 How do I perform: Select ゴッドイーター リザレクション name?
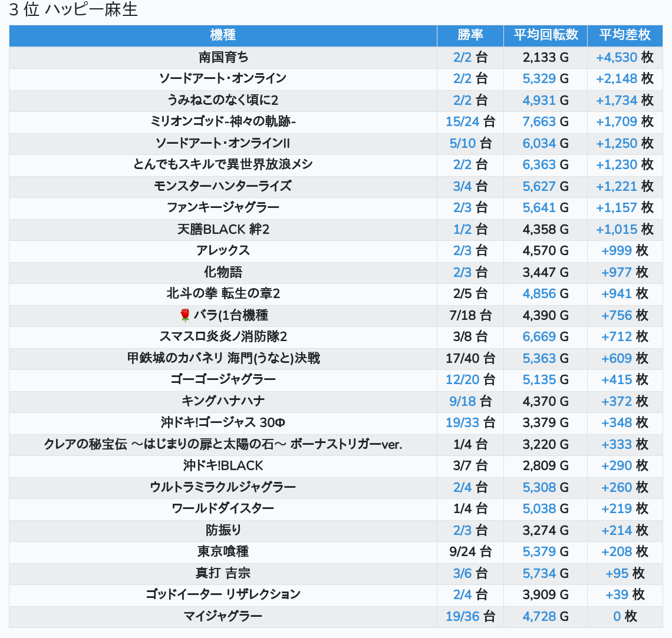pyautogui.click(x=223, y=595)
